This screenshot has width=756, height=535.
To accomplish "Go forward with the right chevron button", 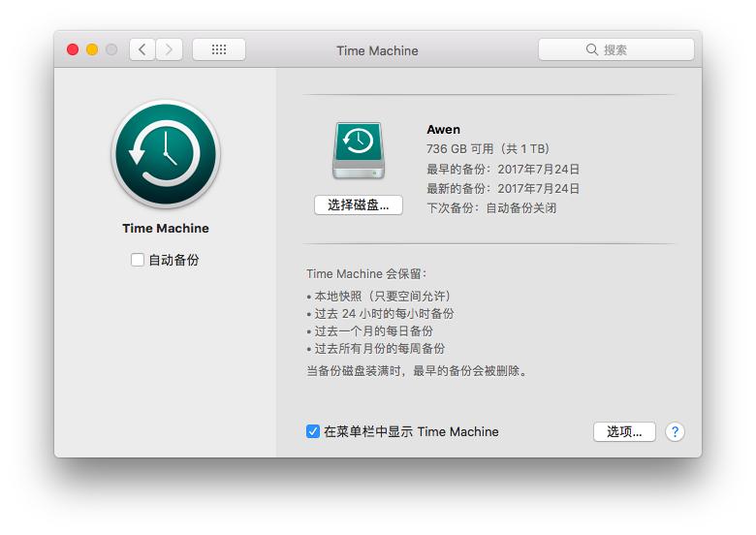I will [170, 49].
